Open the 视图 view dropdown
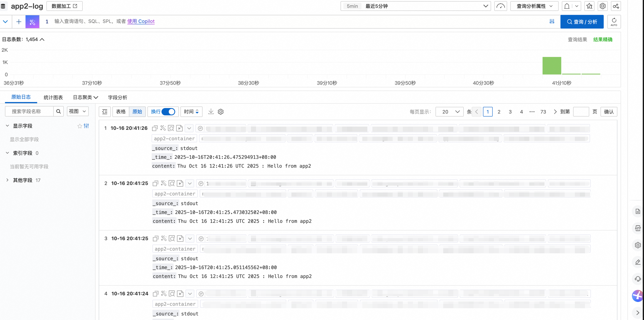Screen dimensions: 644x320 [x=78, y=111]
